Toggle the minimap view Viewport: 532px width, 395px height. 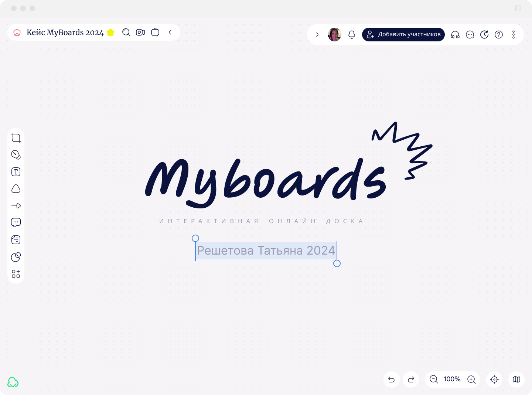[x=516, y=379]
